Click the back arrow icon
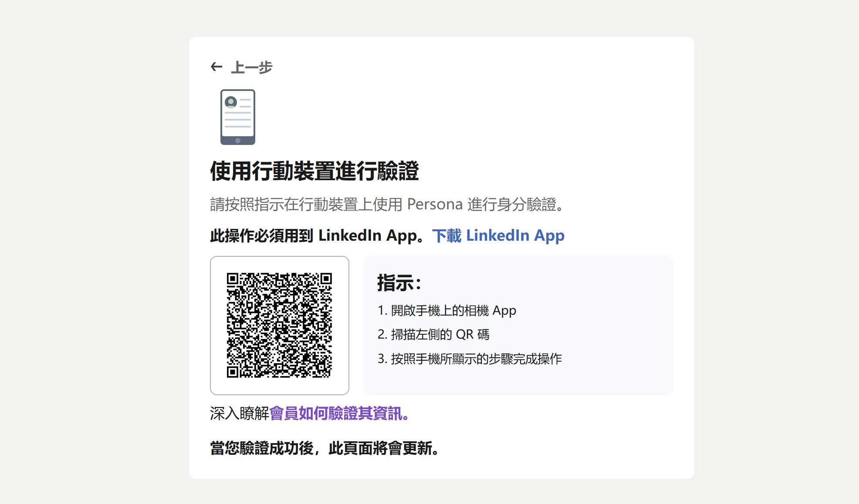The height and width of the screenshot is (504, 859). (216, 67)
